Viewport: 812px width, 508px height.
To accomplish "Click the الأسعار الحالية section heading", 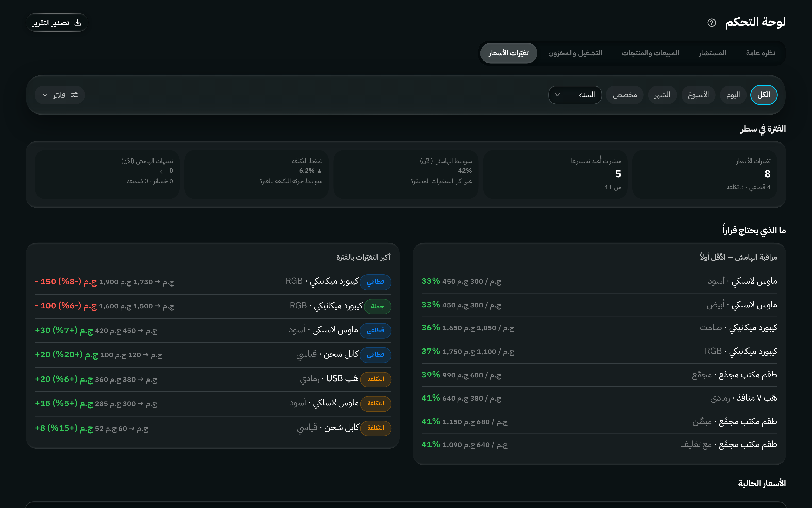I will 762,483.
